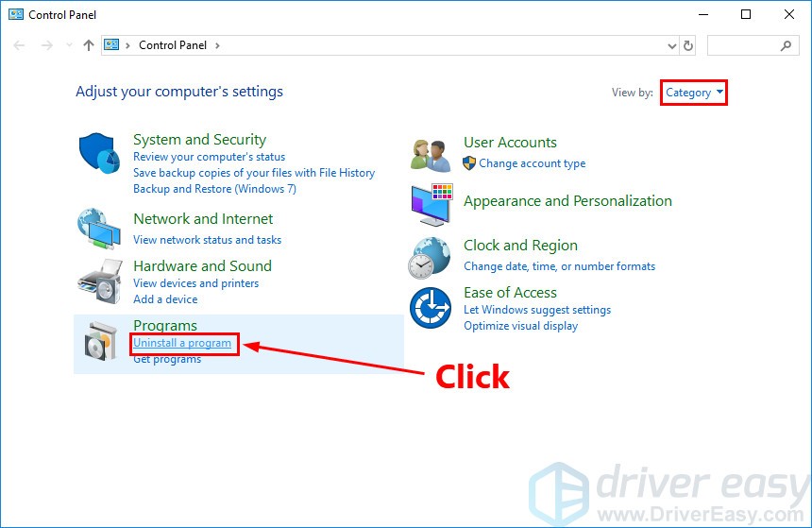Open Save backup copies with File History
This screenshot has height=528, width=812.
point(254,173)
